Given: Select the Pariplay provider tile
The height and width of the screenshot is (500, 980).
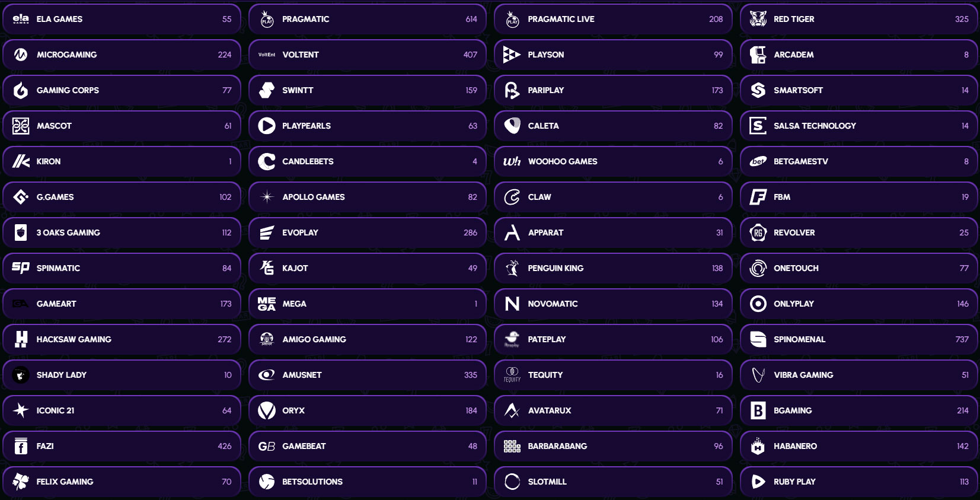Looking at the screenshot, I should (x=613, y=90).
